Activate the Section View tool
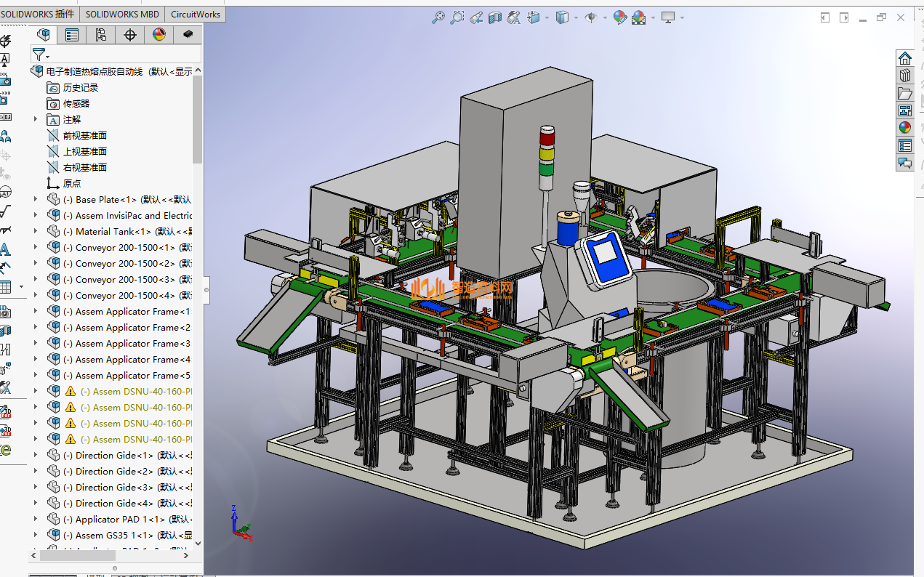Viewport: 924px width, 577px height. (x=495, y=17)
